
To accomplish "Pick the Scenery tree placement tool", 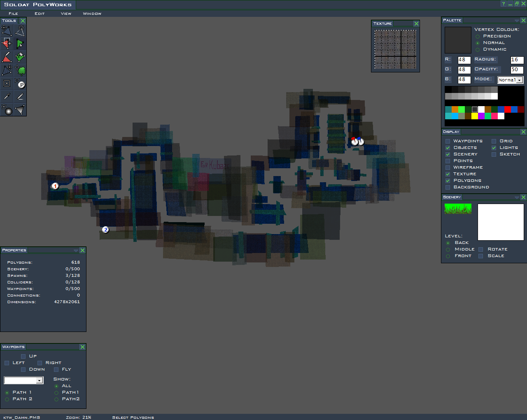I will click(20, 70).
